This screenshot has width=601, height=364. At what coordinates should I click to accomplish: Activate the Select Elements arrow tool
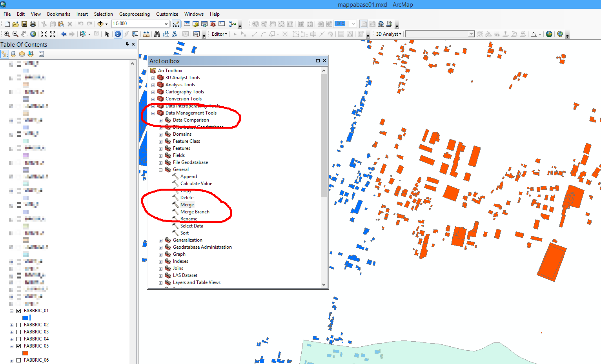(107, 34)
